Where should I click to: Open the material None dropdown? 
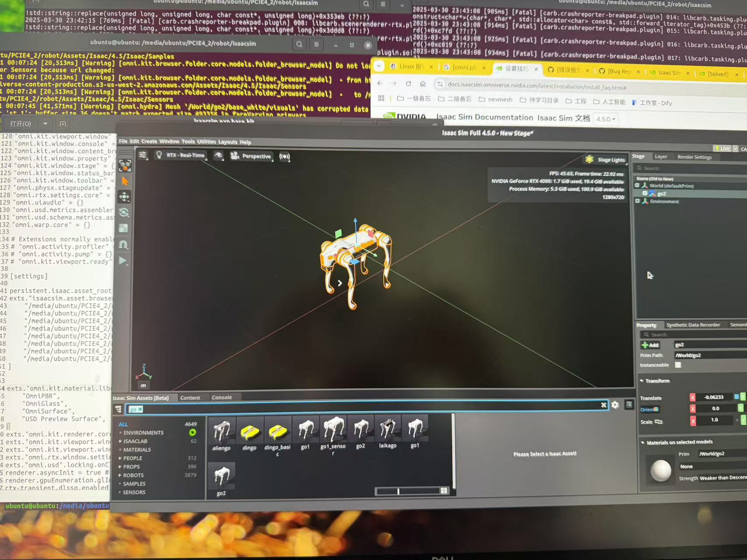click(712, 466)
